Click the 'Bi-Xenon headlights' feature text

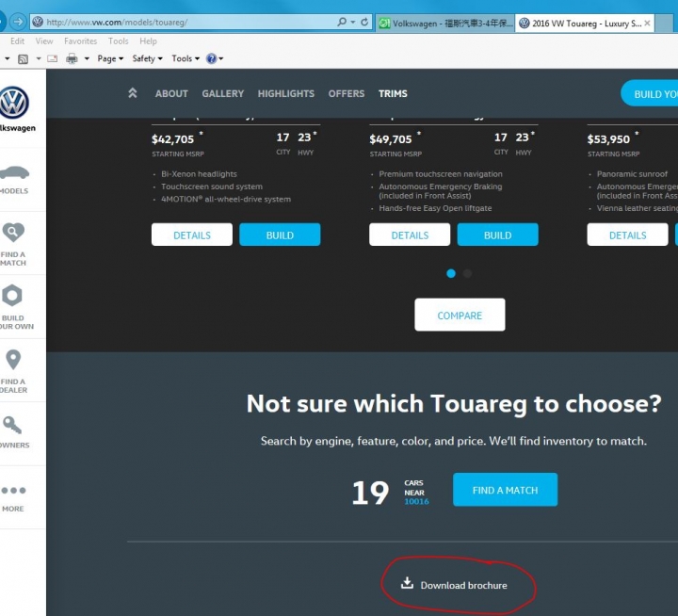pyautogui.click(x=199, y=174)
